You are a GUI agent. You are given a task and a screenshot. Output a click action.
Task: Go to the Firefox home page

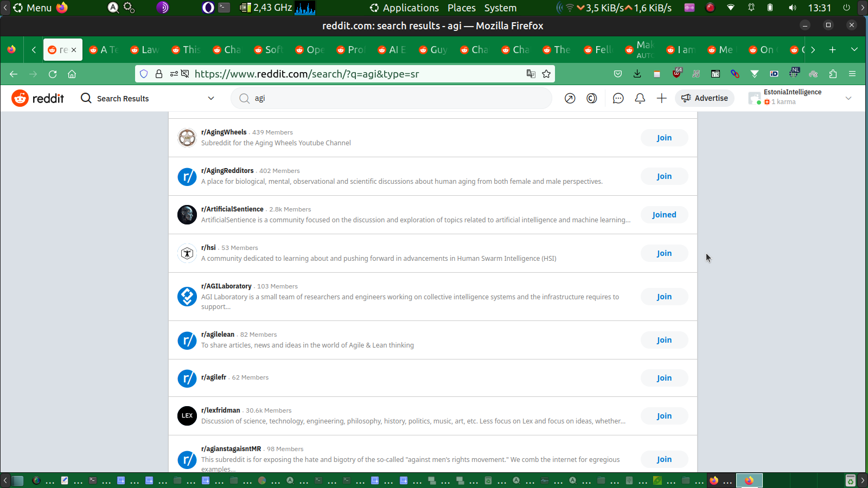pos(72,74)
